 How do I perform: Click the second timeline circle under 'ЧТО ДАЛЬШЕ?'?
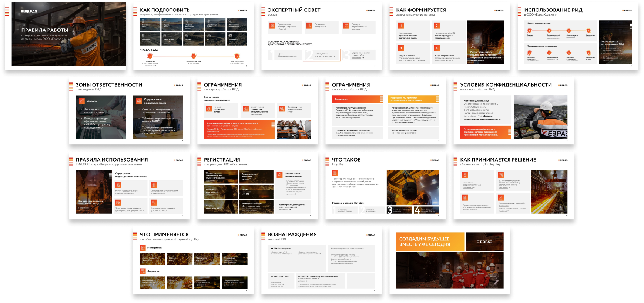pos(194,56)
